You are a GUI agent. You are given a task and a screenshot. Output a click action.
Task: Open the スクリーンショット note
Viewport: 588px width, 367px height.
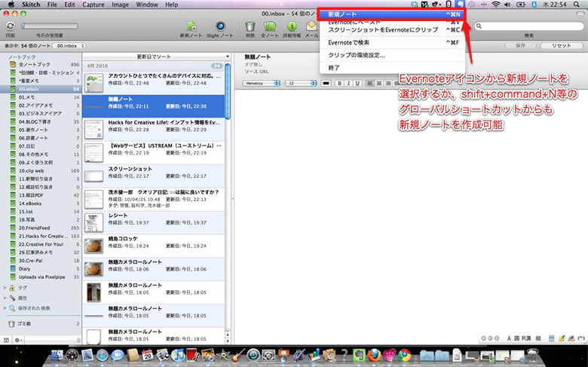point(154,176)
